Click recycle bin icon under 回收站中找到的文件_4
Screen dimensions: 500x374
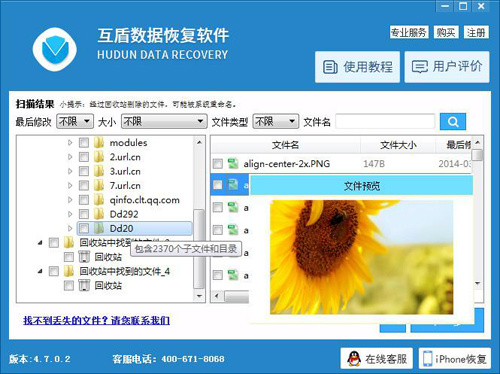click(84, 286)
